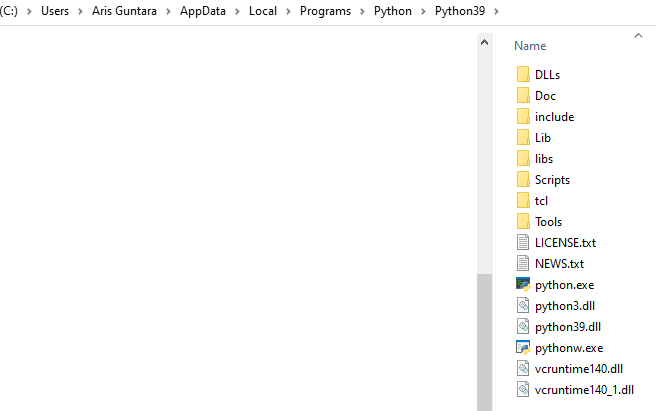Go to Aris Guntara folder in breadcrumb

point(124,11)
